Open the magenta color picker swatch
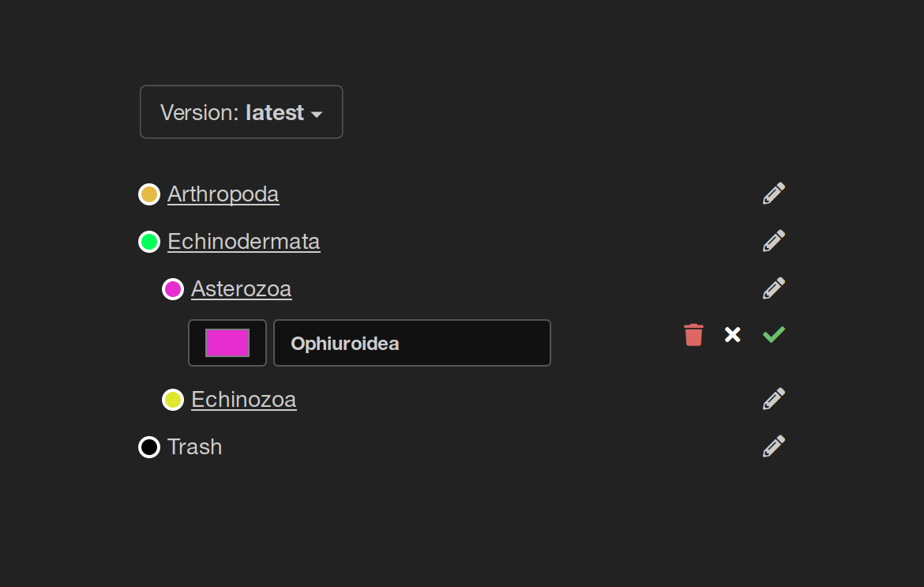The width and height of the screenshot is (924, 587). [x=227, y=343]
